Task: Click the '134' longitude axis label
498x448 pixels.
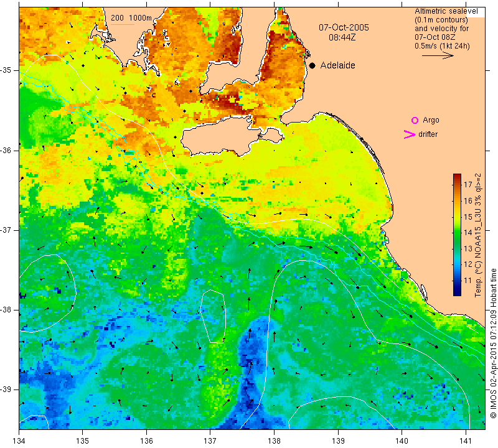Action: (19, 441)
